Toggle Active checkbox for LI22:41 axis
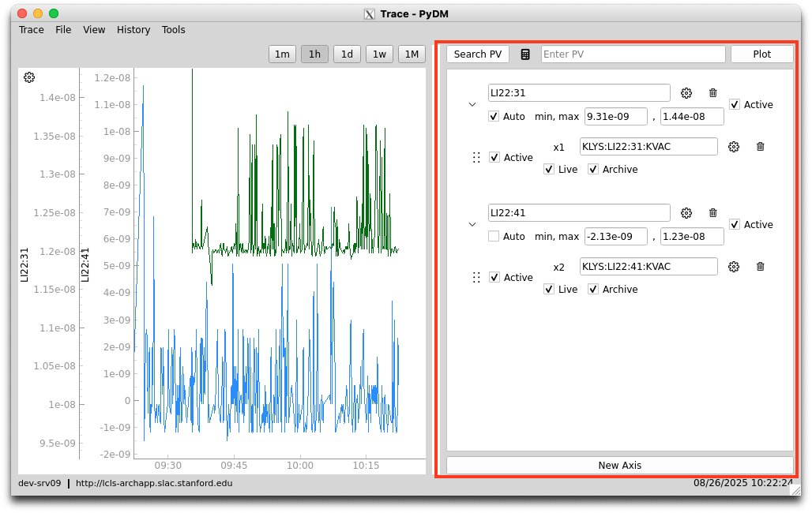 [x=735, y=225]
